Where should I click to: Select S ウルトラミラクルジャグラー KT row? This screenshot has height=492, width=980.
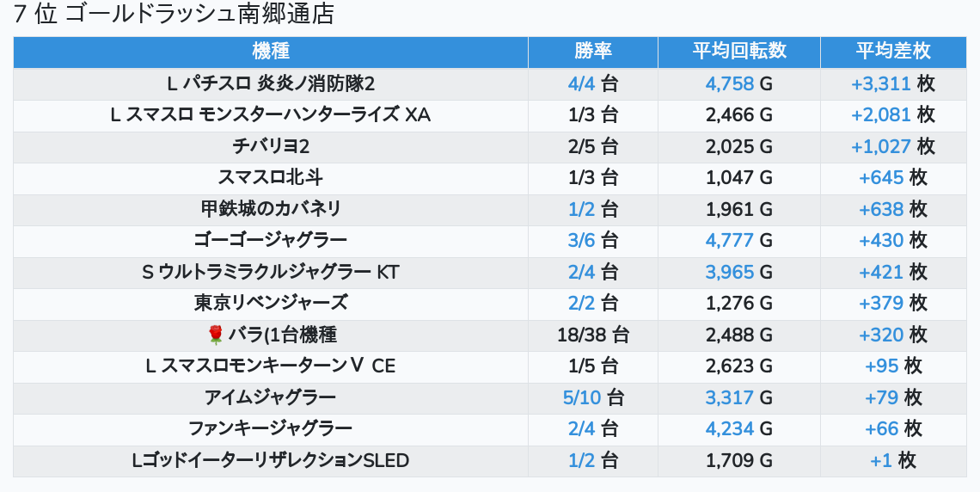271,272
